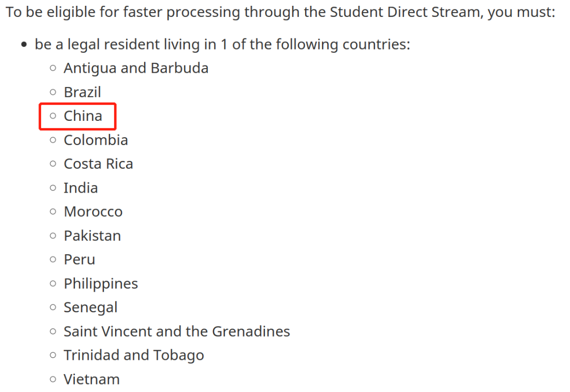This screenshot has width=570, height=392.
Task: Click the Senegal entry
Action: tap(91, 308)
